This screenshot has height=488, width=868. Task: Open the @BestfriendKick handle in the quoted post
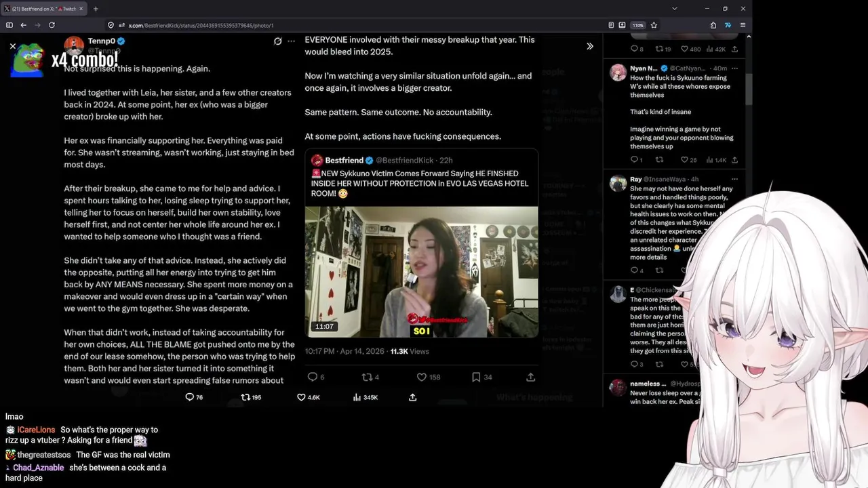click(x=404, y=161)
